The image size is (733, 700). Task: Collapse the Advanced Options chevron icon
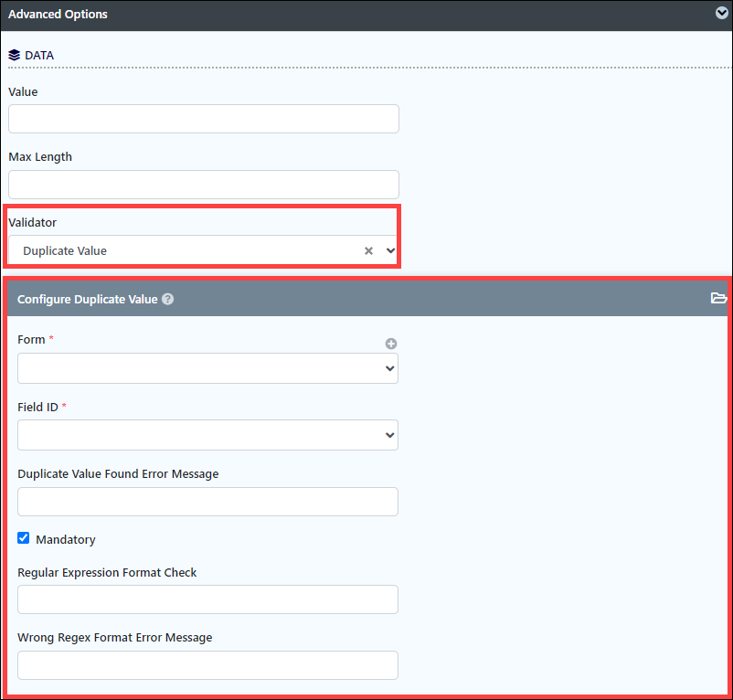pos(721,13)
